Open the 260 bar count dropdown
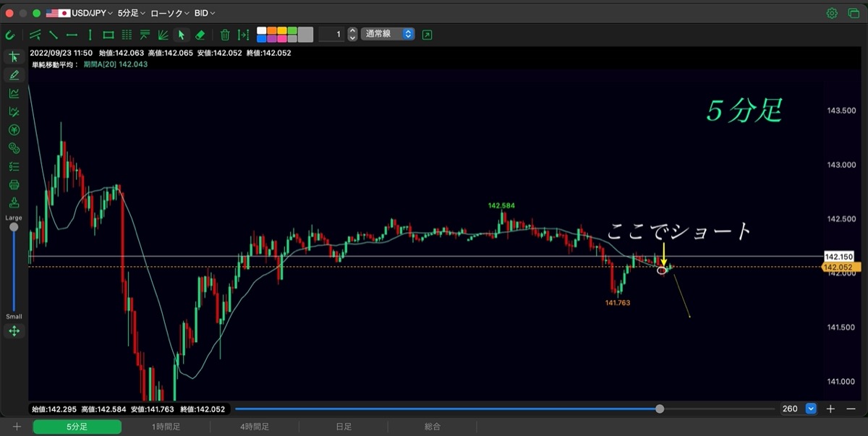The image size is (868, 436). (799, 409)
